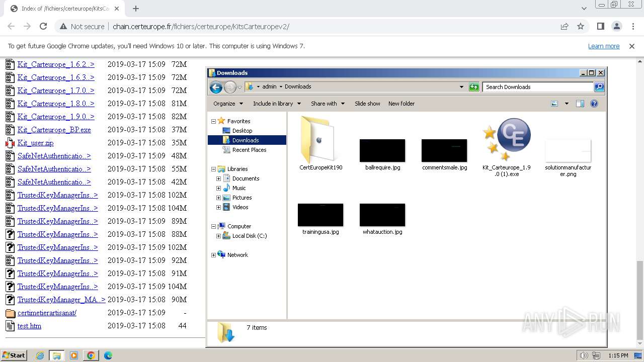Click the Not secure site info

(82, 27)
